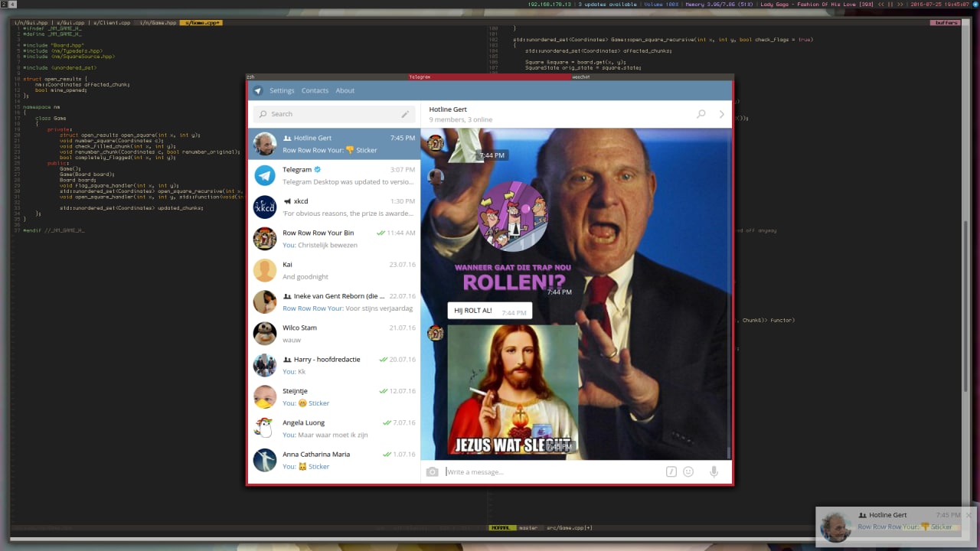This screenshot has height=551, width=980.
Task: Open the Settings menu
Action: point(282,90)
